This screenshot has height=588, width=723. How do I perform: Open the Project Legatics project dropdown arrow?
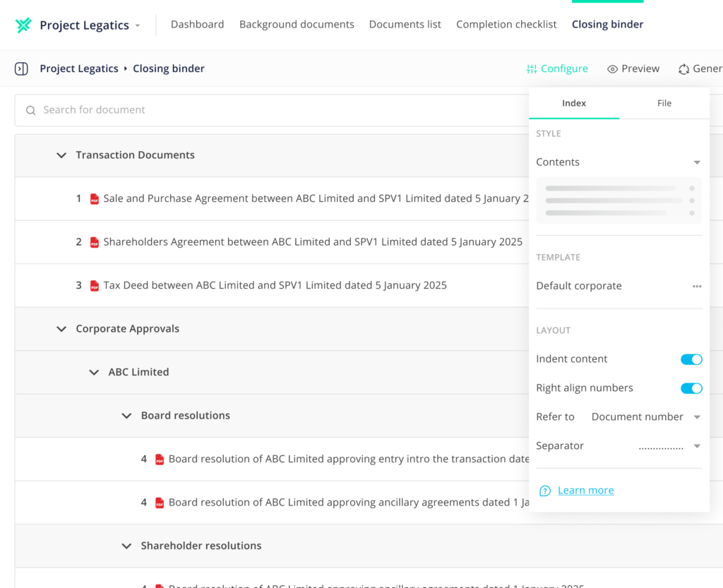point(138,26)
